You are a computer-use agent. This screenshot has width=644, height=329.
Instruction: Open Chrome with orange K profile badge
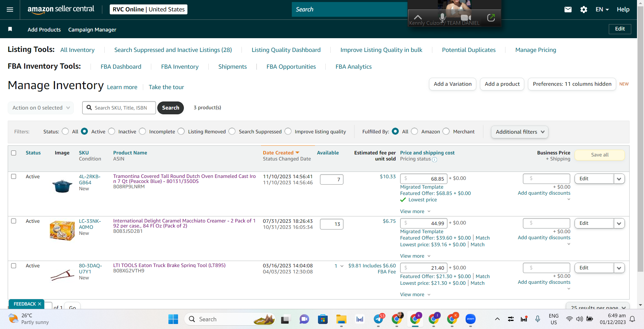pyautogui.click(x=452, y=319)
